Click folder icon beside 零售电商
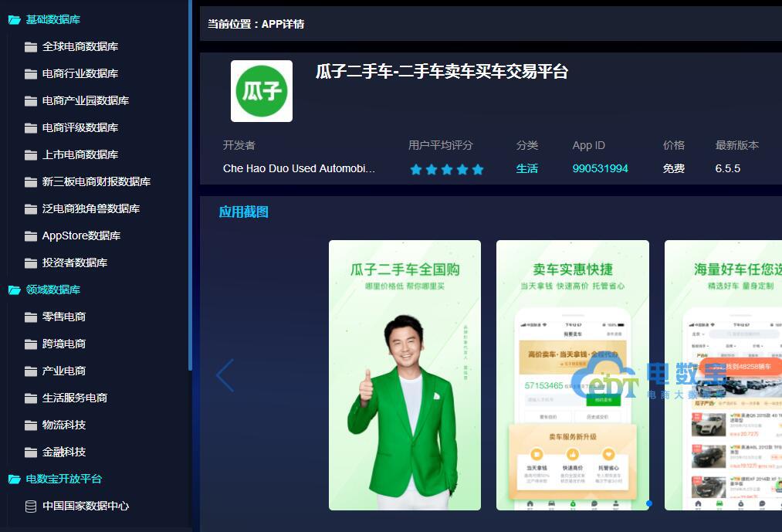This screenshot has width=782, height=532. pyautogui.click(x=31, y=317)
